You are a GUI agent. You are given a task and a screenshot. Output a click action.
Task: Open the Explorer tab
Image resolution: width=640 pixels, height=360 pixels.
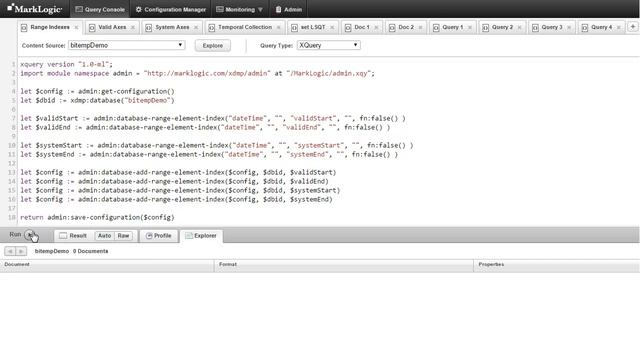[x=201, y=236]
